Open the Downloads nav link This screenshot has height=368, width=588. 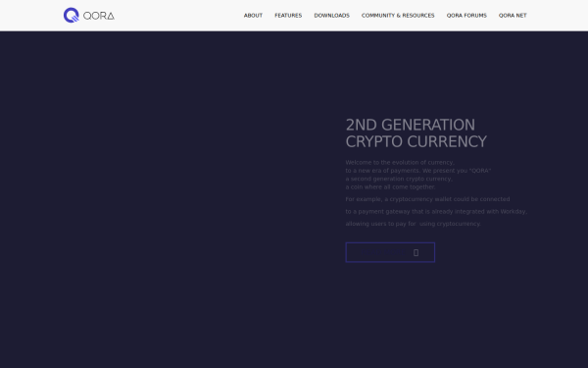click(331, 16)
